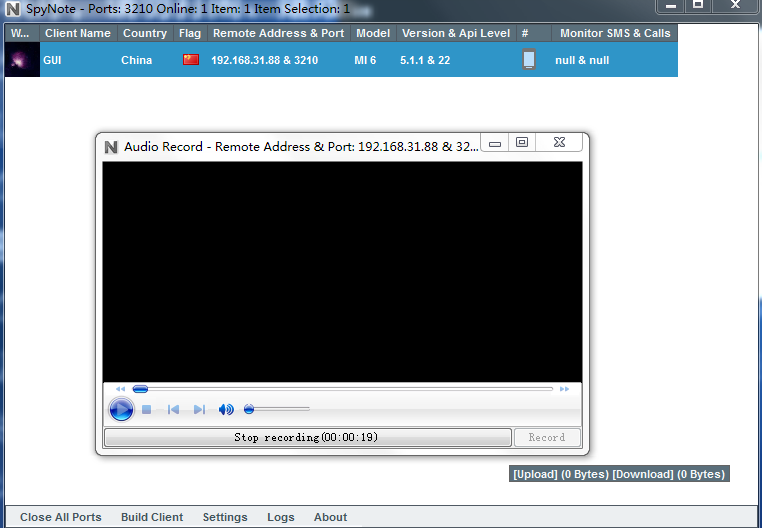This screenshot has height=528, width=762.
Task: Sort by Country column header
Action: 145,33
